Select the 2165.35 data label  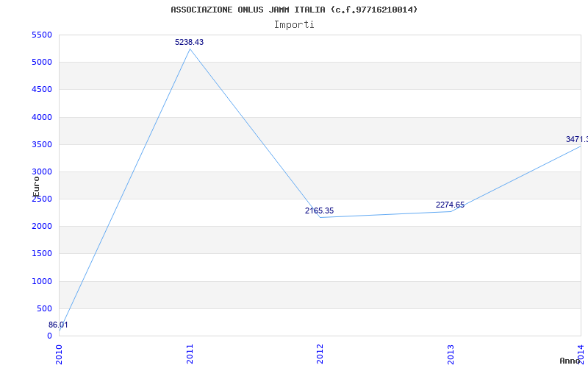click(319, 210)
